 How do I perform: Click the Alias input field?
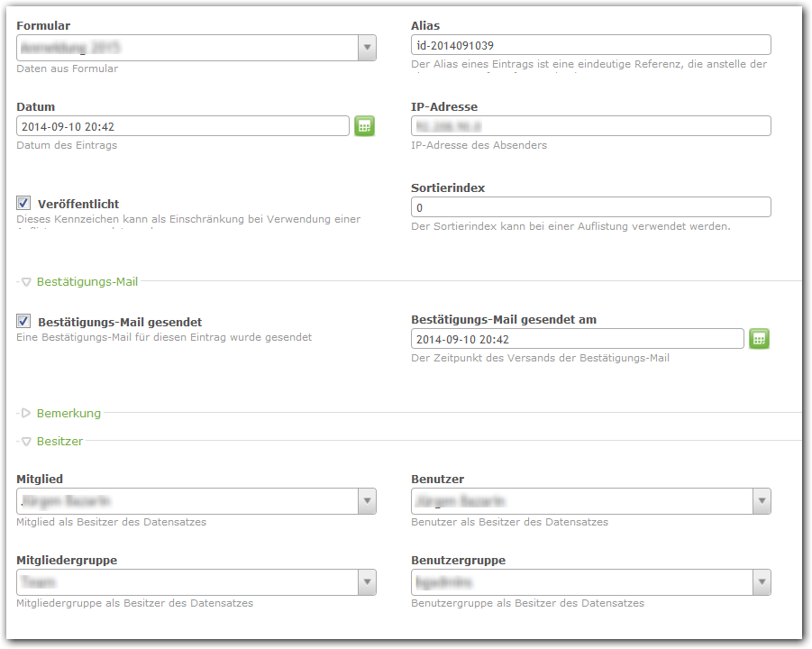(590, 45)
